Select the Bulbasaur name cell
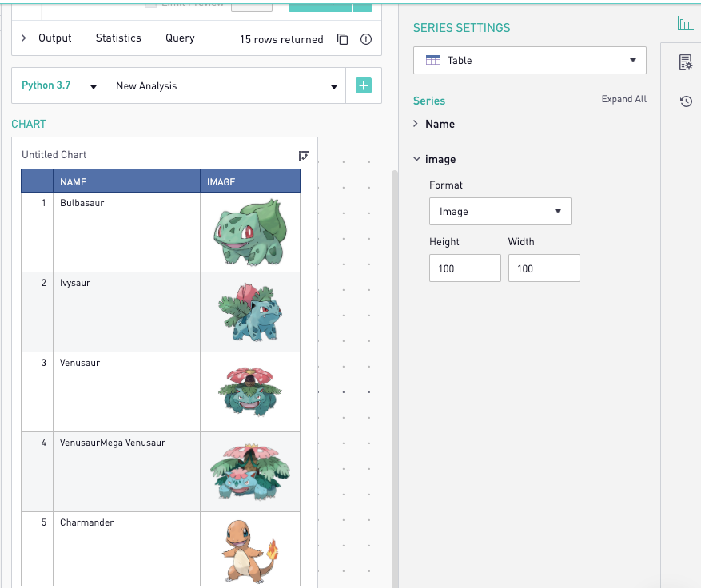Screen dimensions: 701x588 tap(126, 232)
